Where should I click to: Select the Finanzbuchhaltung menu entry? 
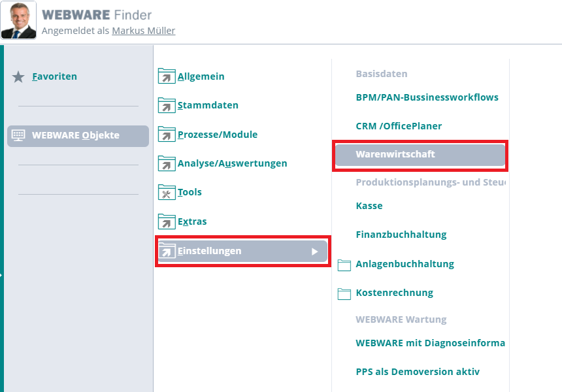[401, 235]
